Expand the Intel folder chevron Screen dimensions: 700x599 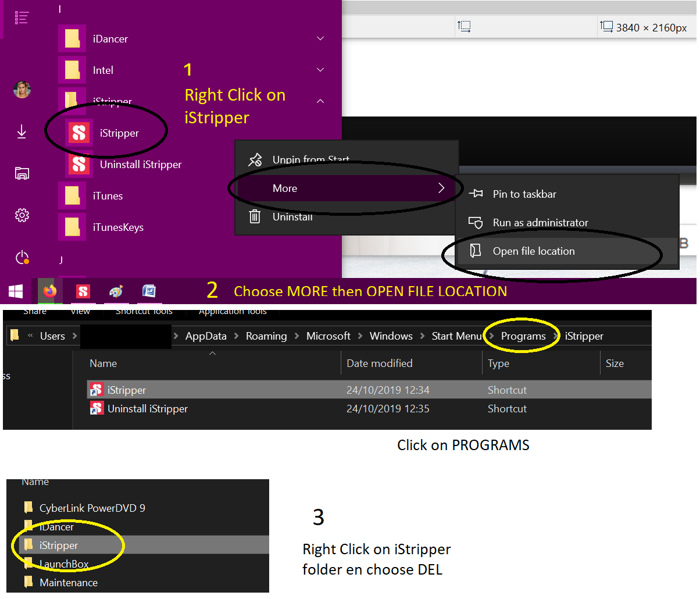click(320, 70)
